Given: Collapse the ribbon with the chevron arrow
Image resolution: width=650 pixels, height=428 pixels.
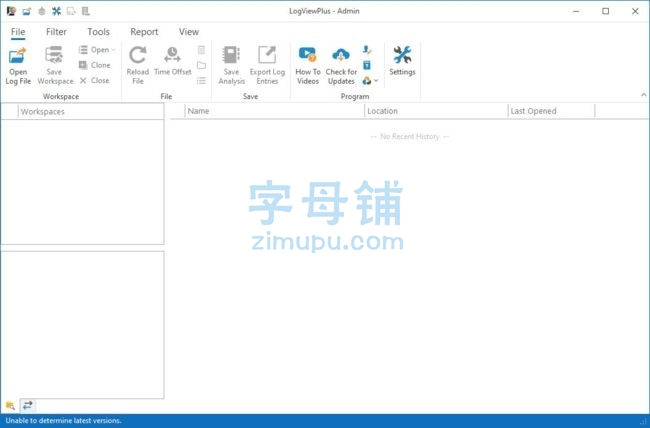Looking at the screenshot, I should (643, 95).
